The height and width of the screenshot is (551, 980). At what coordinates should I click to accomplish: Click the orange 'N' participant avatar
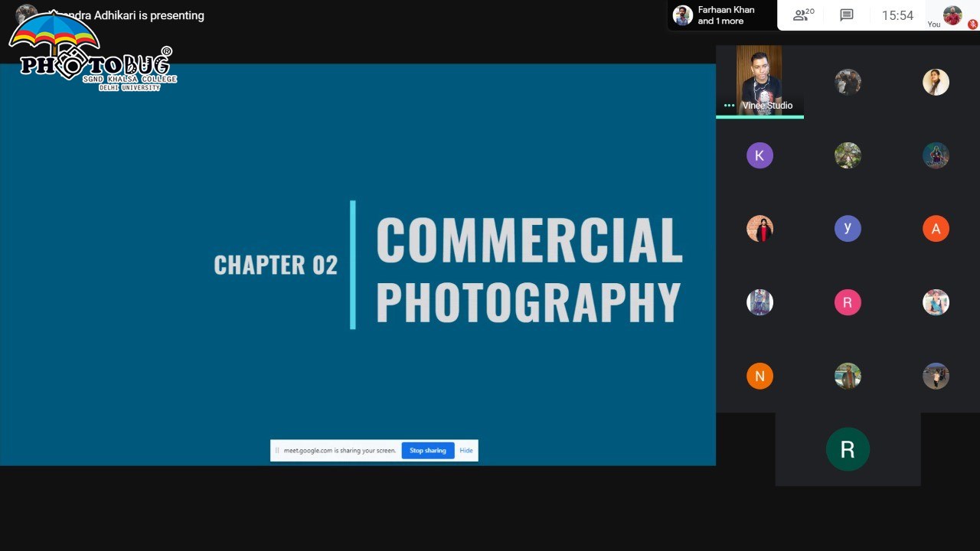759,376
